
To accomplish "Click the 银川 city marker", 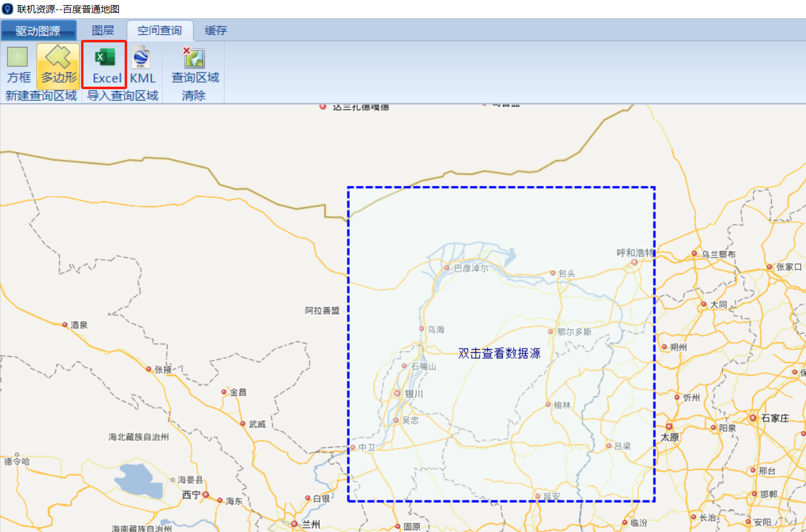I will pyautogui.click(x=397, y=393).
